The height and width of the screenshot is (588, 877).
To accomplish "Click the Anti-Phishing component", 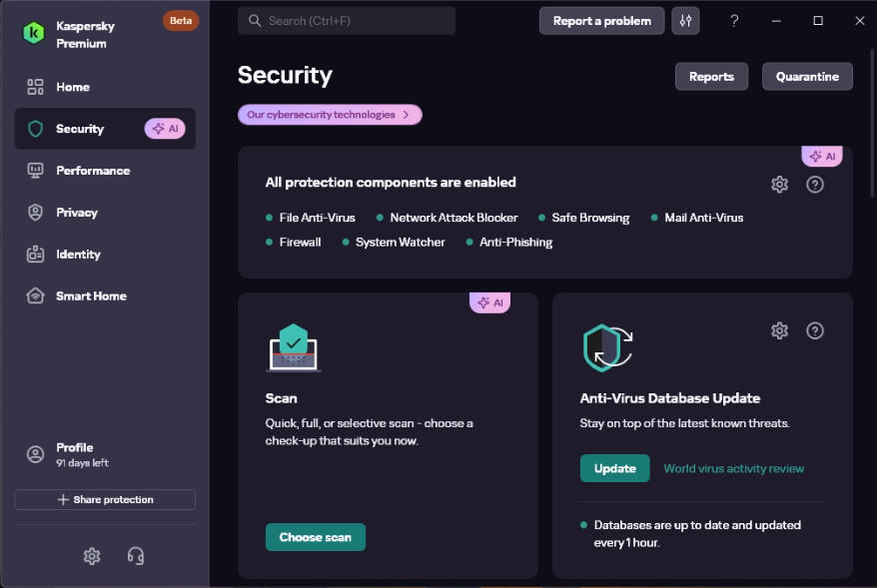I will point(509,242).
